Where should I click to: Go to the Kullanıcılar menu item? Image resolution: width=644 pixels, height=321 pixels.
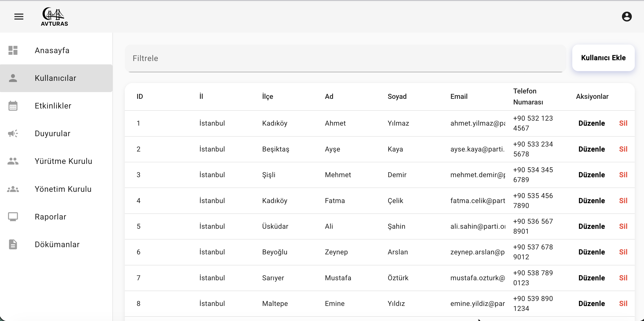point(56,78)
